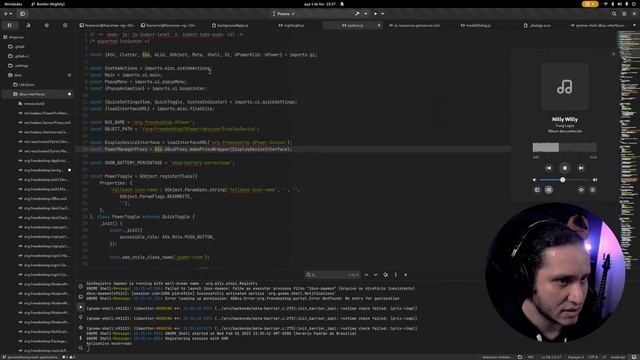Screen dimensions: 640x360
Task: Expand the .gitlab folder
Action: [17, 47]
